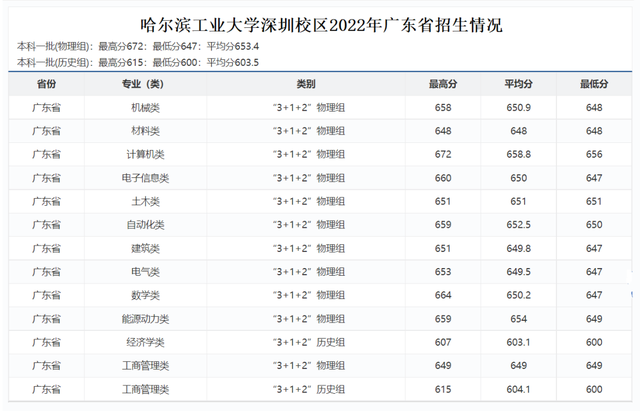Image resolution: width=640 pixels, height=411 pixels.
Task: Select the 自动化类 major cell
Action: click(x=145, y=224)
